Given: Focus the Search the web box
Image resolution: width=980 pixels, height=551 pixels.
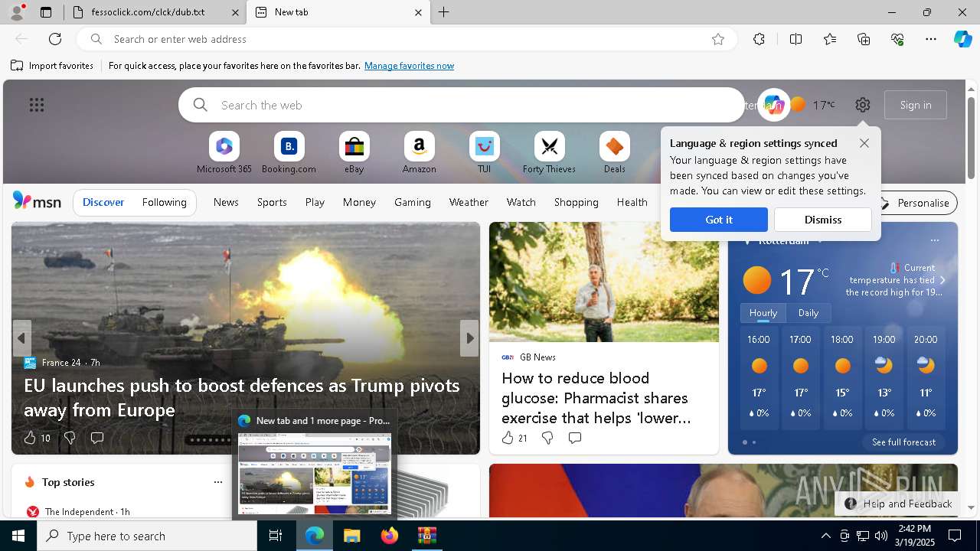Looking at the screenshot, I should click(x=462, y=105).
